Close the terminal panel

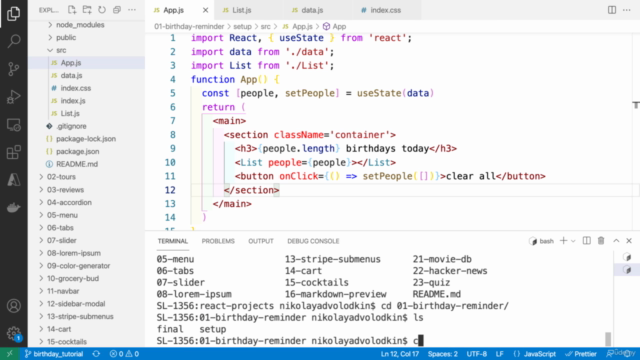[629, 241]
